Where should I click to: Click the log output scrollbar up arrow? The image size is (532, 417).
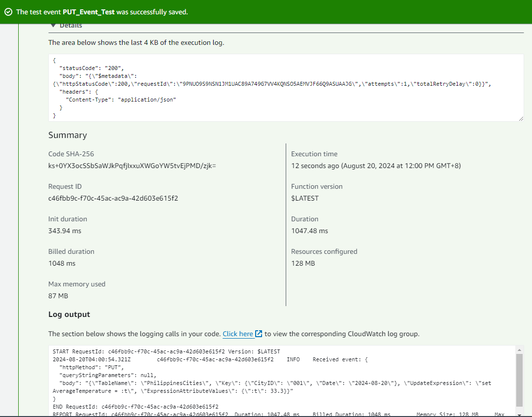pyautogui.click(x=519, y=349)
